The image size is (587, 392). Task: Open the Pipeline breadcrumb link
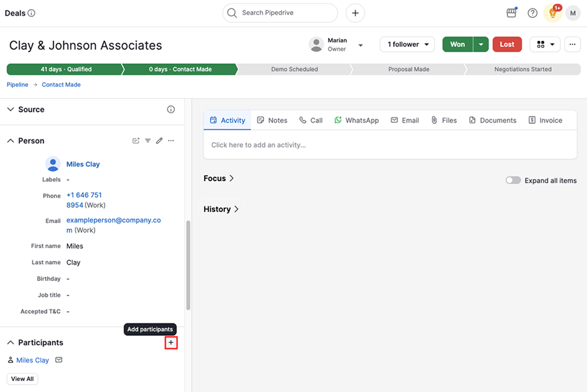point(17,85)
